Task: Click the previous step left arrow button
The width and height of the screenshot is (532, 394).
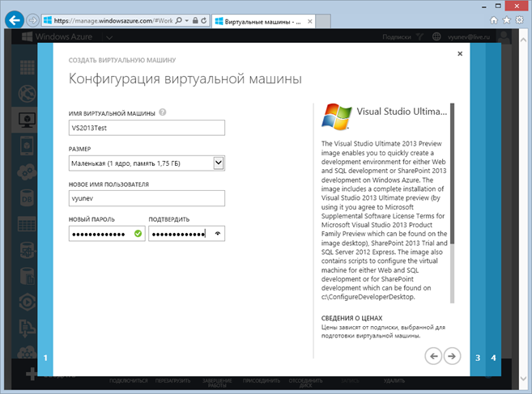Action: coord(433,356)
